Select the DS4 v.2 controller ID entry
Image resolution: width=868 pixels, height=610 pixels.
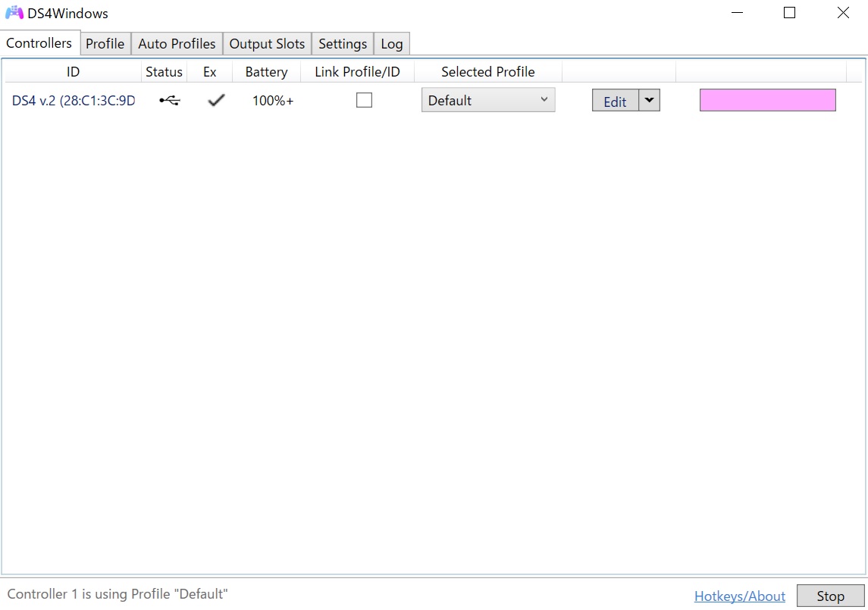coord(74,100)
